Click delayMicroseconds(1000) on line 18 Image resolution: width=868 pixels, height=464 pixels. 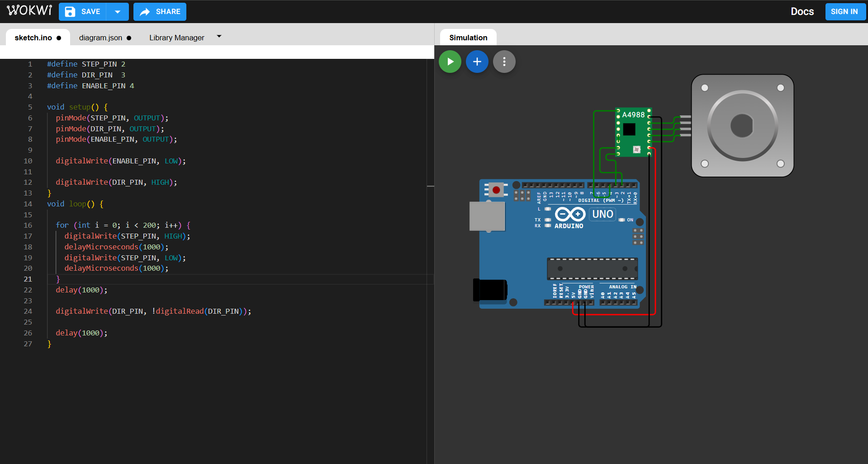coord(116,247)
